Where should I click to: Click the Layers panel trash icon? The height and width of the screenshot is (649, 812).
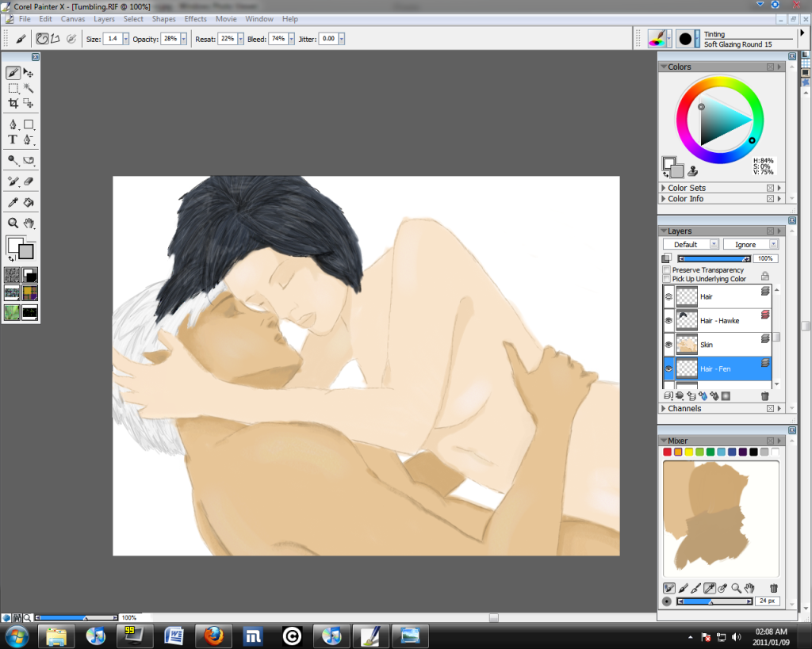point(764,395)
